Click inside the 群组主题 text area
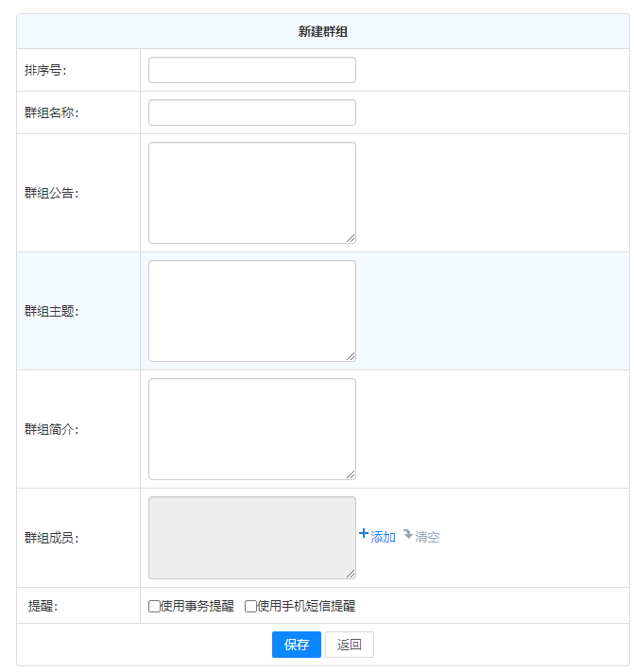 click(x=252, y=311)
